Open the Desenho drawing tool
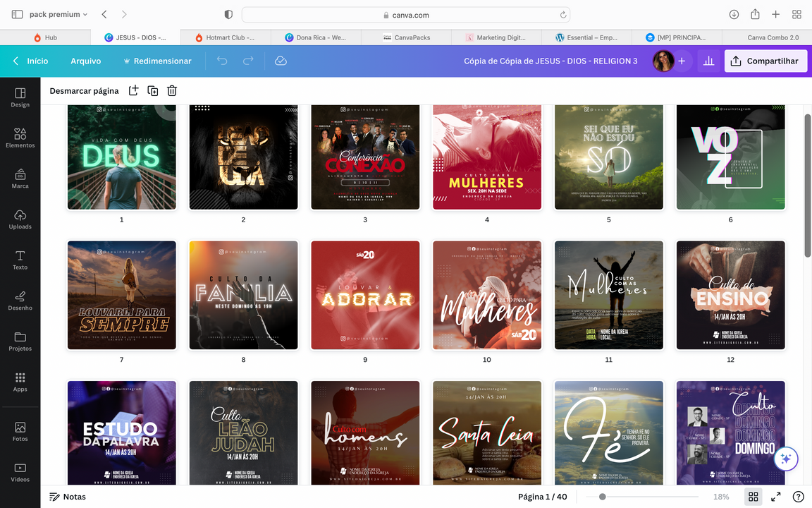The height and width of the screenshot is (508, 812). coord(20,300)
